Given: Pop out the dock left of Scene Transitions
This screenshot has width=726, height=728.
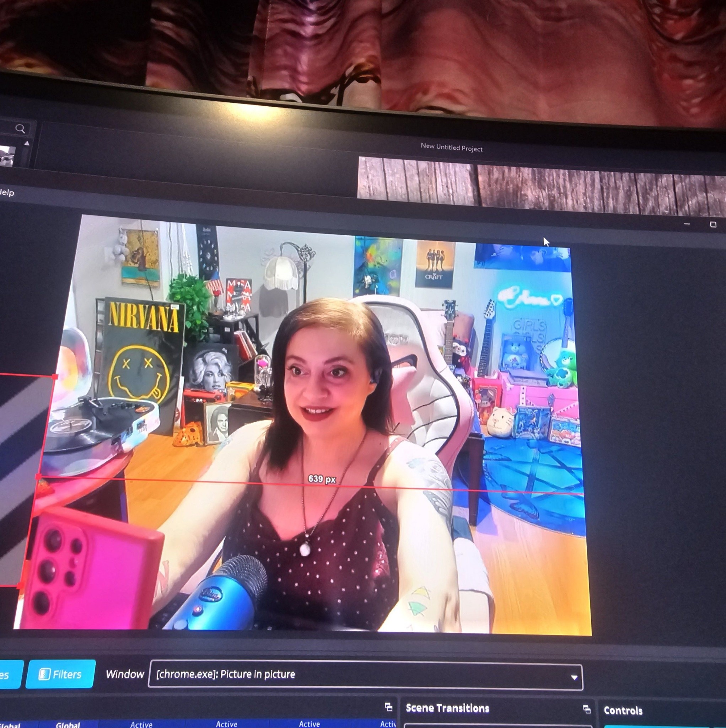Looking at the screenshot, I should [388, 707].
